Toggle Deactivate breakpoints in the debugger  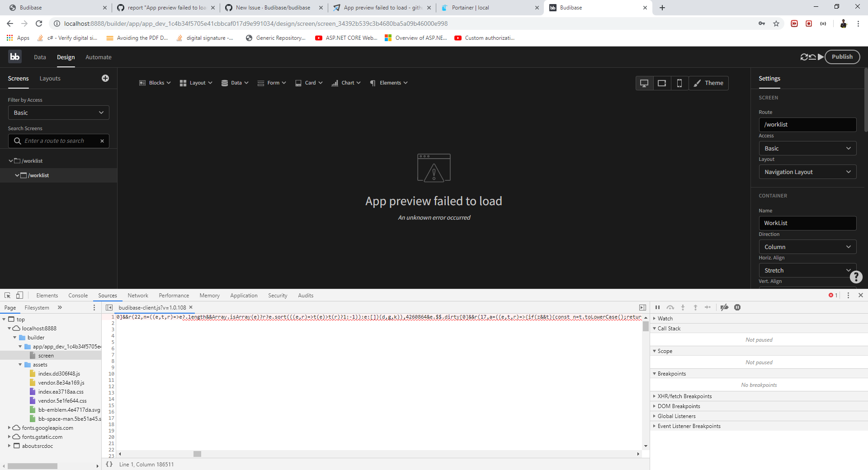pos(724,307)
